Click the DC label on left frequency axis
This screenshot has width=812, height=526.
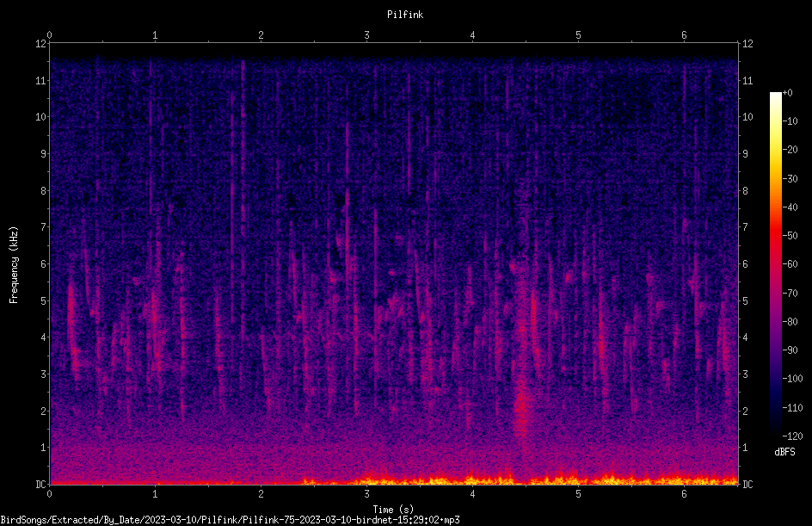tap(40, 484)
